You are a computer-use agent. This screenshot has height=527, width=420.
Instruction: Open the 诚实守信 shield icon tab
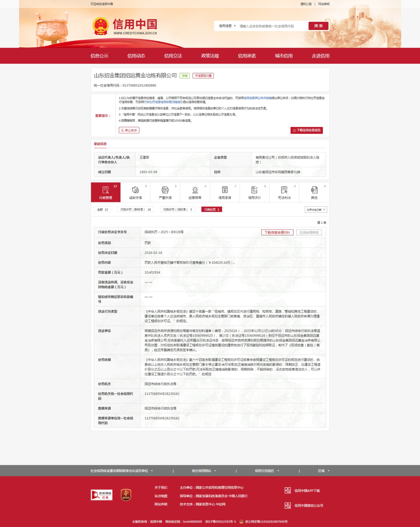pyautogui.click(x=135, y=190)
